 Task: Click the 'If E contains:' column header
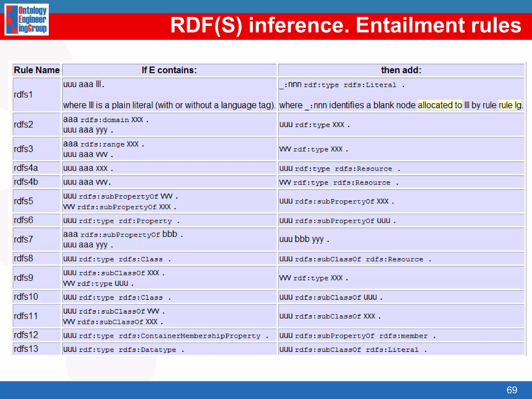(x=169, y=70)
